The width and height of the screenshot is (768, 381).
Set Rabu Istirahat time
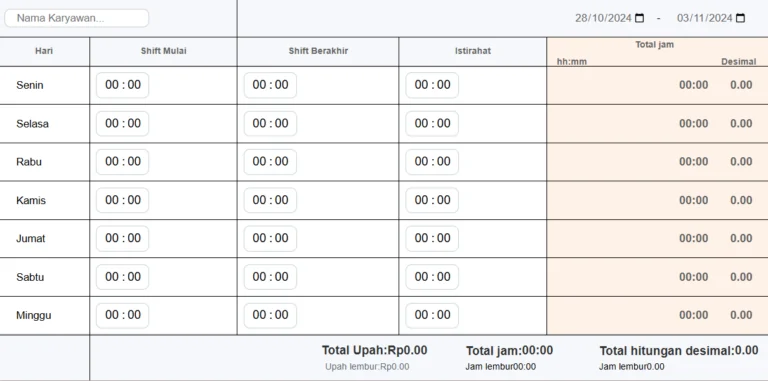(432, 162)
